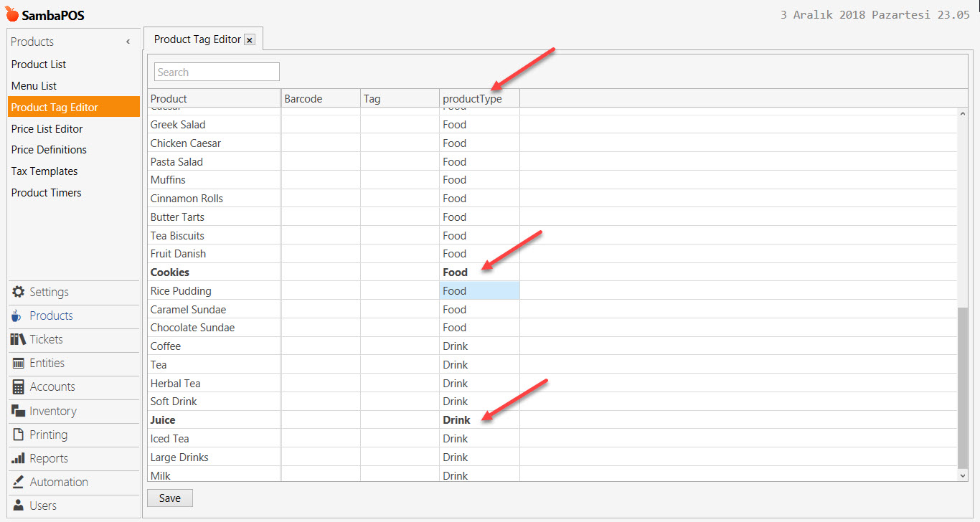
Task: Click the Search input field
Action: (217, 72)
